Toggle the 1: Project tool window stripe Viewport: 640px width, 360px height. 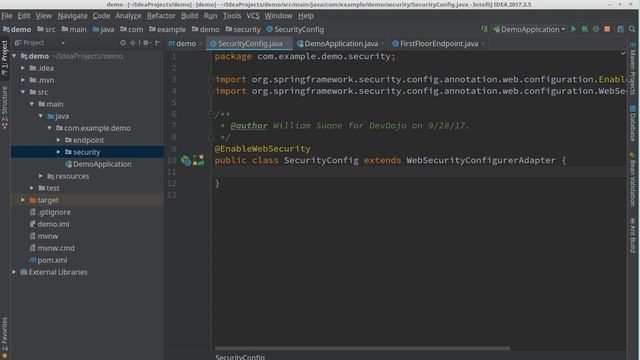click(4, 58)
